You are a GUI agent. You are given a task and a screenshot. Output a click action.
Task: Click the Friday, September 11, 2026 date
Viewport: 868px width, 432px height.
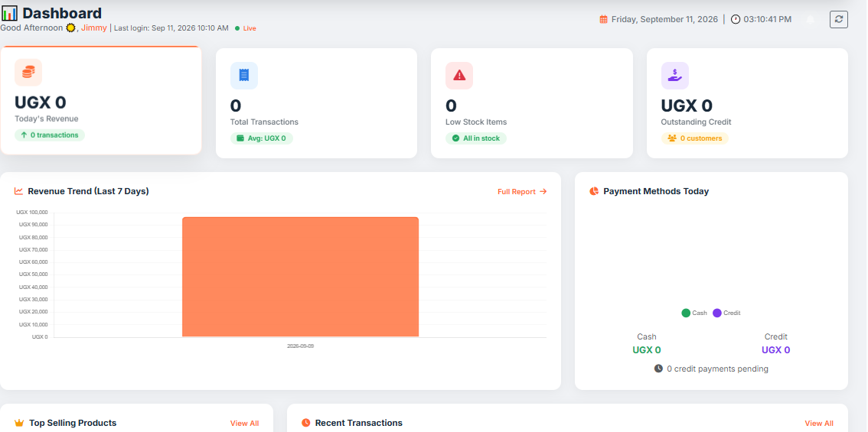(664, 19)
